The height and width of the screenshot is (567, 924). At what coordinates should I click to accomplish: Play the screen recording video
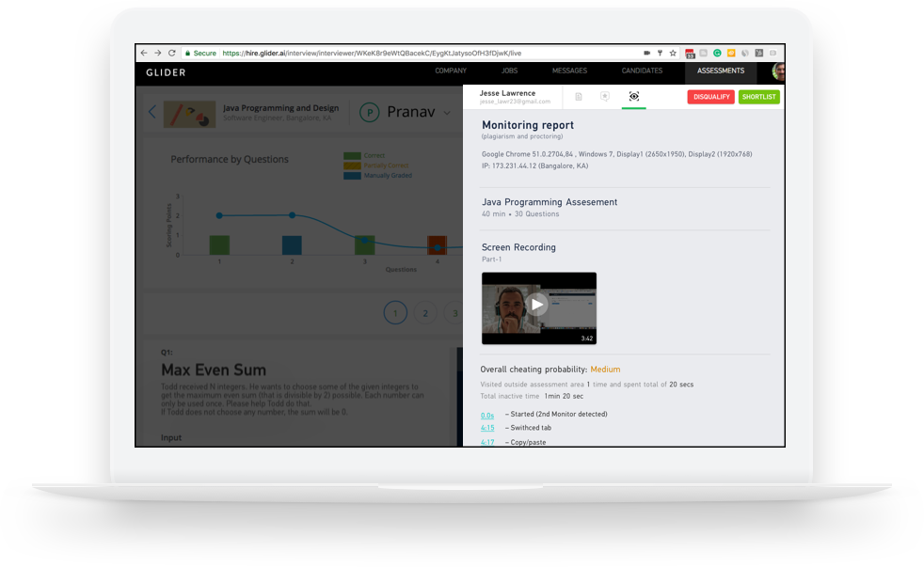(537, 304)
